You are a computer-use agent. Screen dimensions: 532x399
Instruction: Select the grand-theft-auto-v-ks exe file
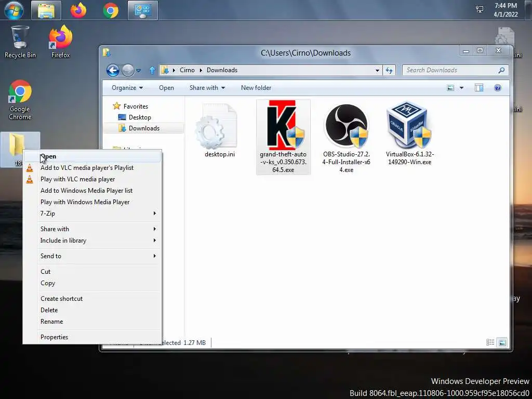[x=283, y=137]
